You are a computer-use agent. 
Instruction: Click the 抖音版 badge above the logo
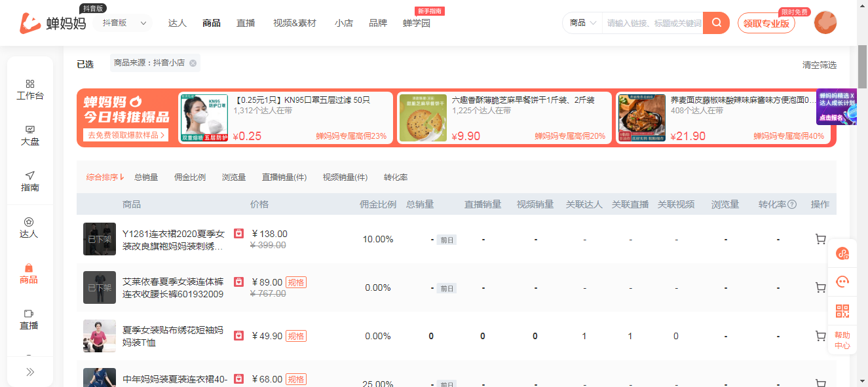coord(92,9)
